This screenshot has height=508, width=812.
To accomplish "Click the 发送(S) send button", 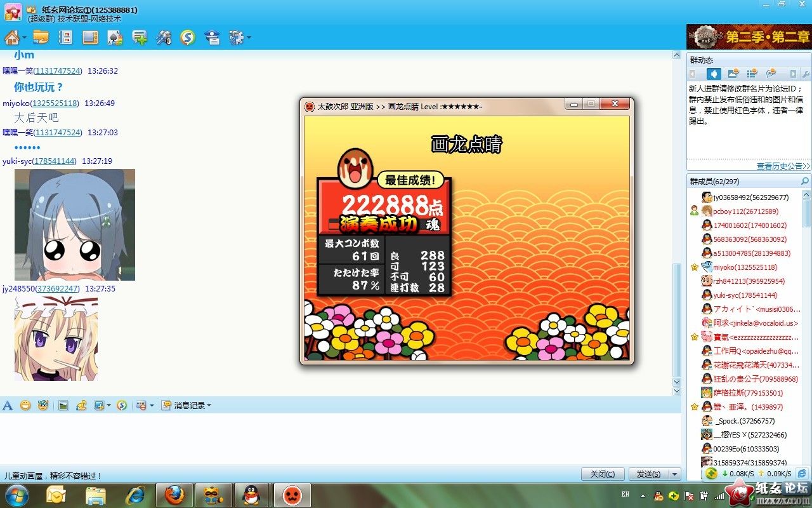I will [x=648, y=474].
